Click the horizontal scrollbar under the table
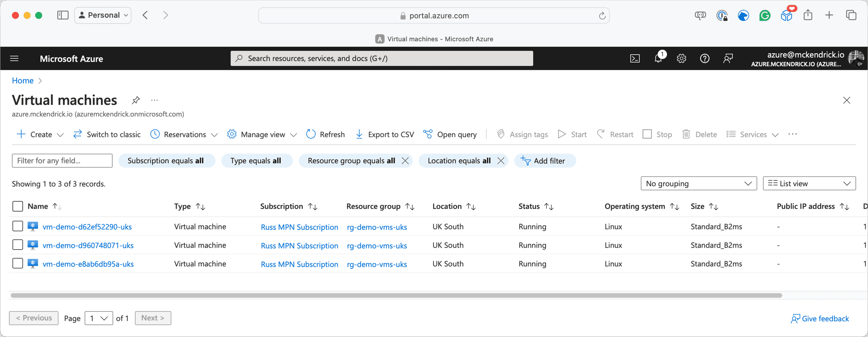The height and width of the screenshot is (337, 868). pos(396,296)
